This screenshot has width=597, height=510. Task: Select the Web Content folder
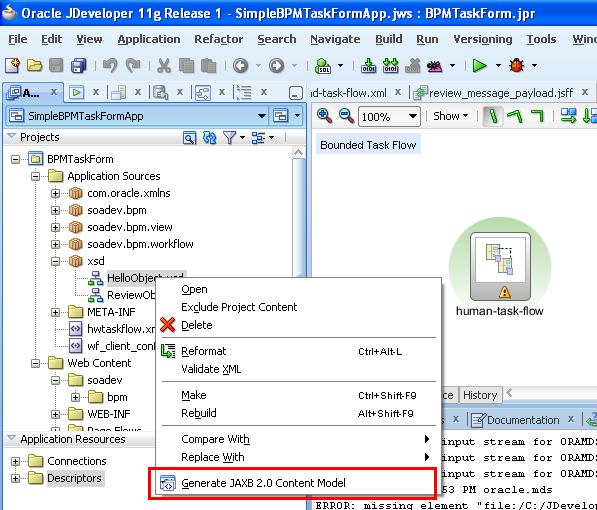click(99, 363)
